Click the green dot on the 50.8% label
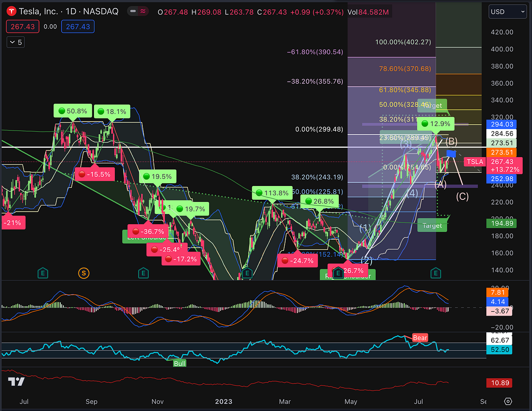This screenshot has height=411, width=532. [61, 111]
